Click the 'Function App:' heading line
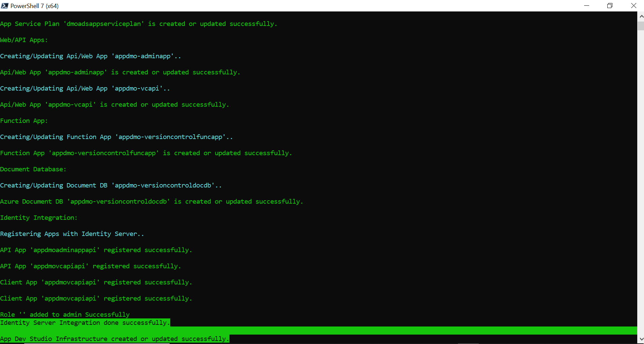The image size is (644, 344). (24, 121)
